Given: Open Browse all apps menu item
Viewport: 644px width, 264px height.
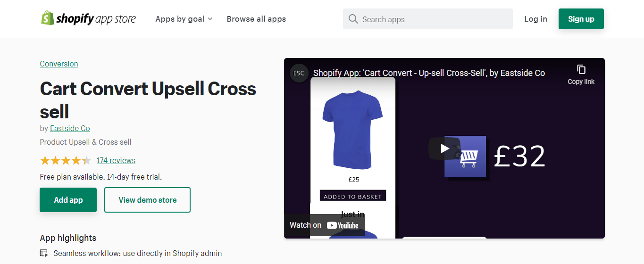Looking at the screenshot, I should (x=256, y=19).
